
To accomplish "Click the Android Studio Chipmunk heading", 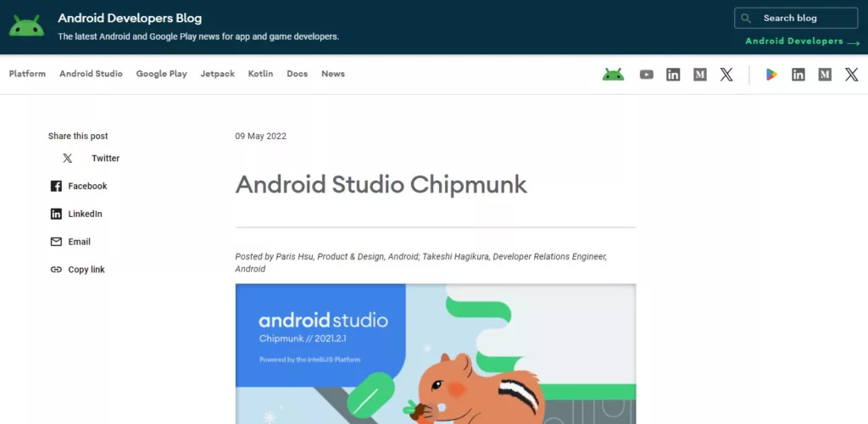I will [381, 185].
